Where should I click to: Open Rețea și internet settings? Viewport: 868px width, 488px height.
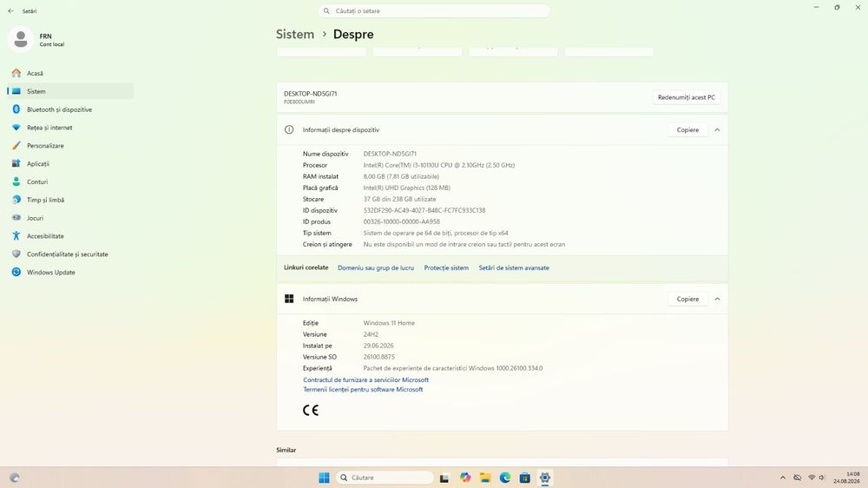(70, 128)
